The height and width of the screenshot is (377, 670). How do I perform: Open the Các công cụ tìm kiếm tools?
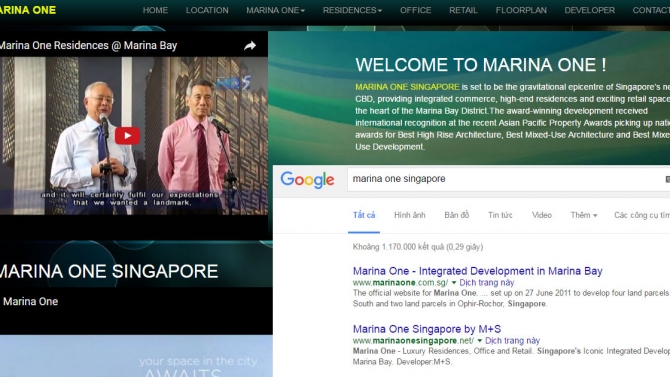642,215
